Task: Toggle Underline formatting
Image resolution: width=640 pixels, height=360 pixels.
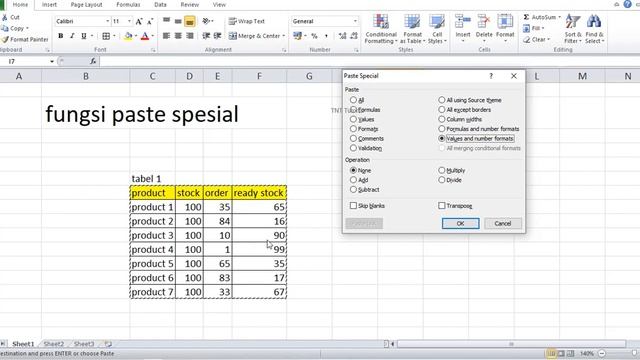Action: click(84, 36)
